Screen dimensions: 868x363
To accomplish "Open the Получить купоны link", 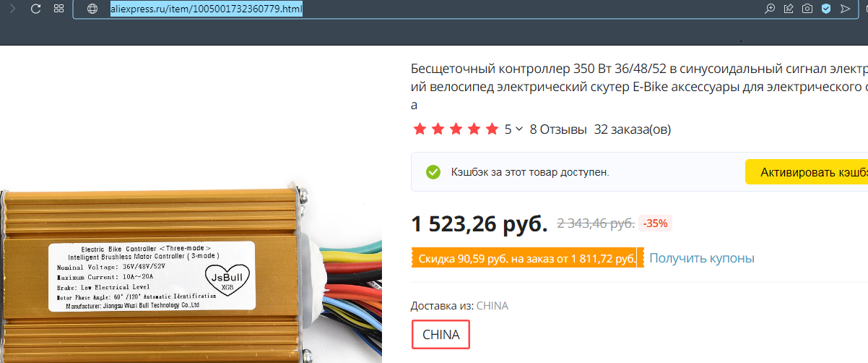I will coord(702,258).
